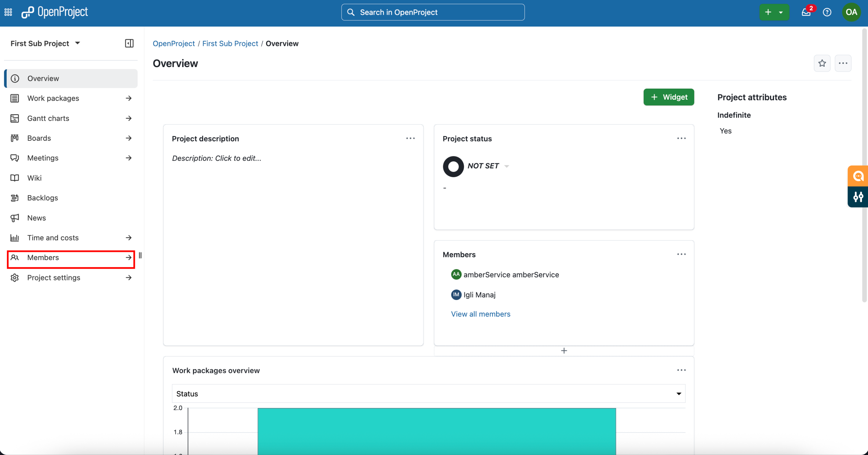Add Overview page to favorites star
Screen dimensions: 868x455
pos(822,63)
